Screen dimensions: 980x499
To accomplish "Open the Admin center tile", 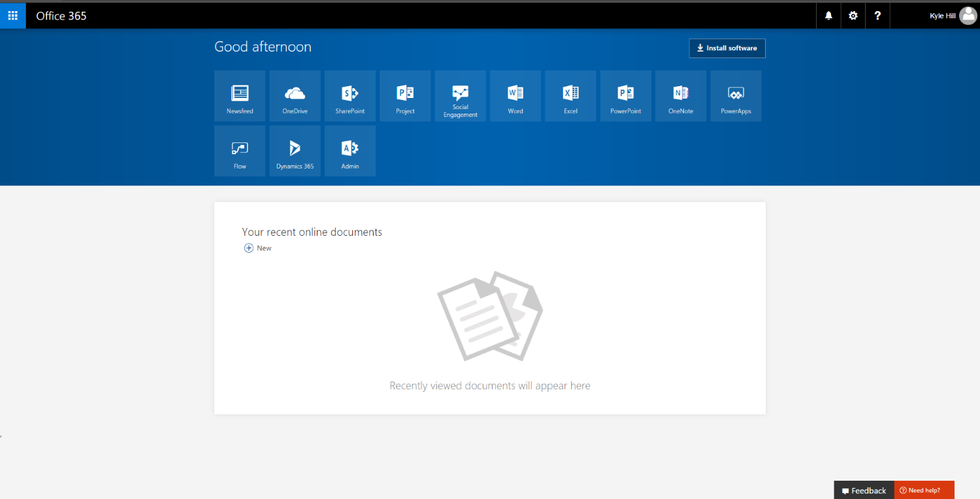I will point(350,151).
